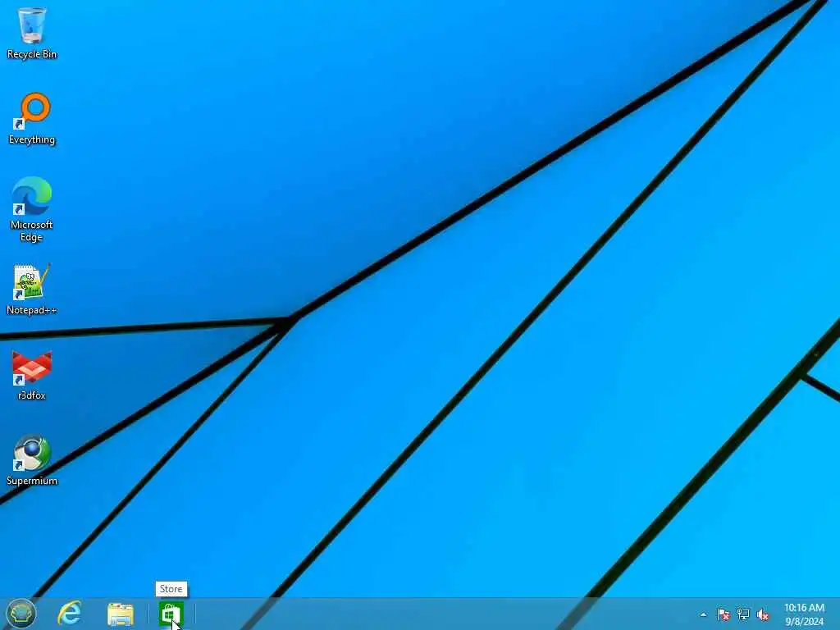Show hidden system tray icons
This screenshot has width=840, height=630.
[703, 614]
